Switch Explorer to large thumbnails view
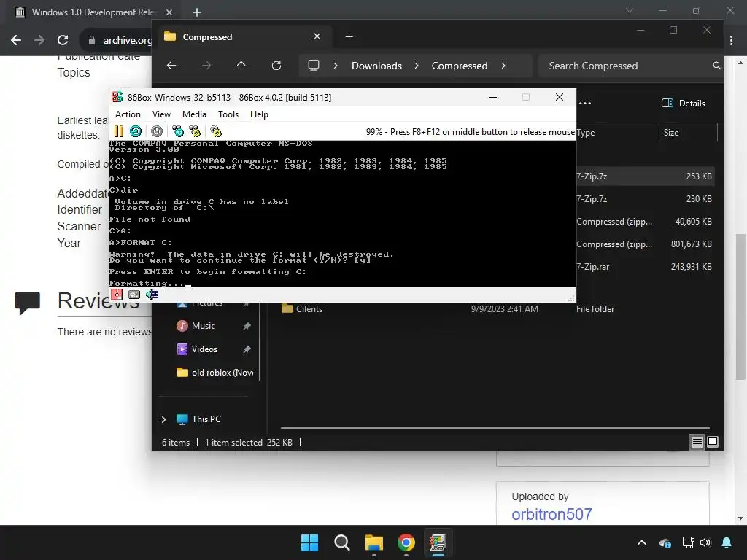 click(x=713, y=443)
